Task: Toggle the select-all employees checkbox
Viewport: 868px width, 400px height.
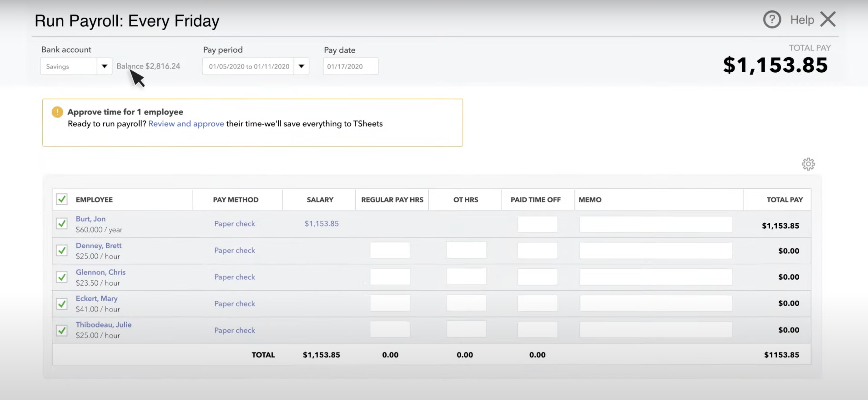Action: (62, 199)
